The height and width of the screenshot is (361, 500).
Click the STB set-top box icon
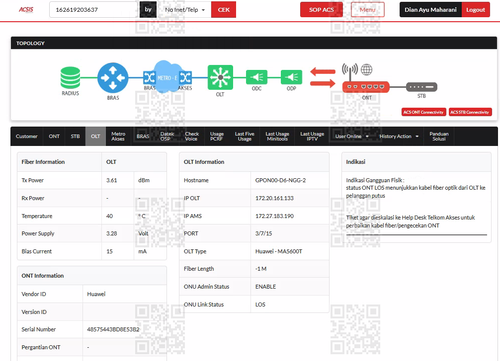[x=421, y=87]
